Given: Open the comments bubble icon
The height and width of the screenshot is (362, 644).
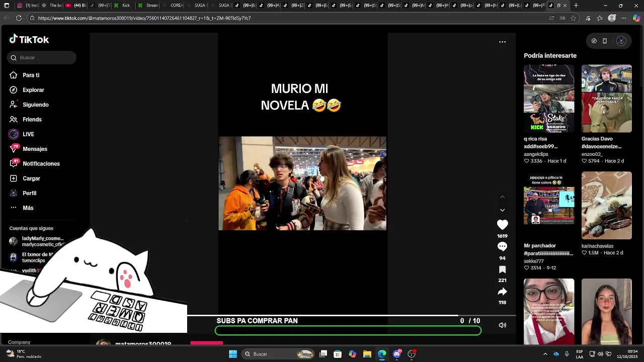Looking at the screenshot, I should [502, 246].
